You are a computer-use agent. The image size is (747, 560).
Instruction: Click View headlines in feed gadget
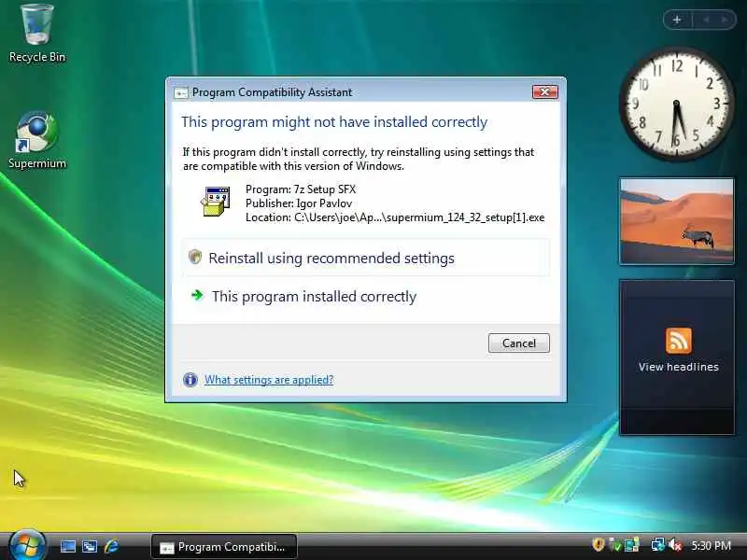point(679,367)
